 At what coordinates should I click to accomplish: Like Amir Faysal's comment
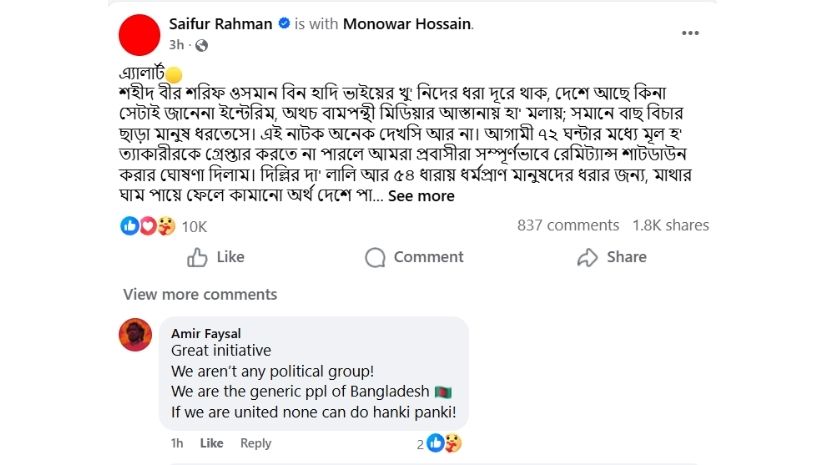coord(211,443)
